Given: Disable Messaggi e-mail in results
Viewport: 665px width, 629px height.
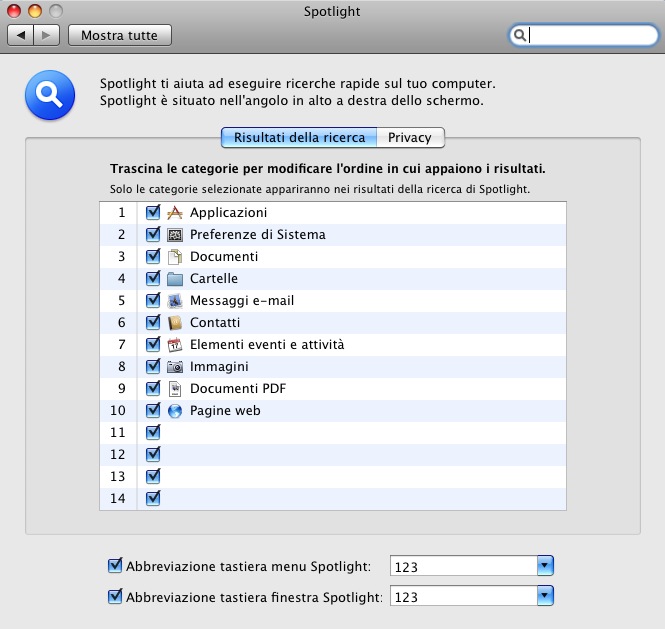Looking at the screenshot, I should coord(153,300).
